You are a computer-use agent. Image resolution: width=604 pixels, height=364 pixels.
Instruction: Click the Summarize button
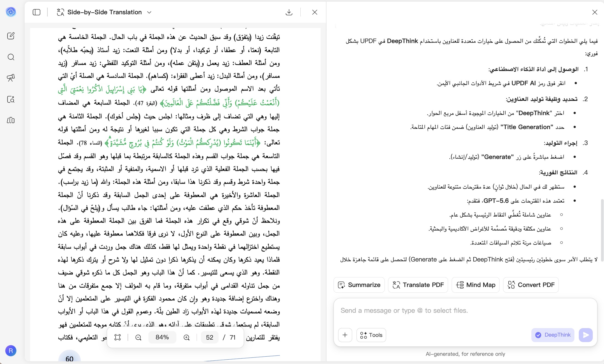[x=359, y=285]
